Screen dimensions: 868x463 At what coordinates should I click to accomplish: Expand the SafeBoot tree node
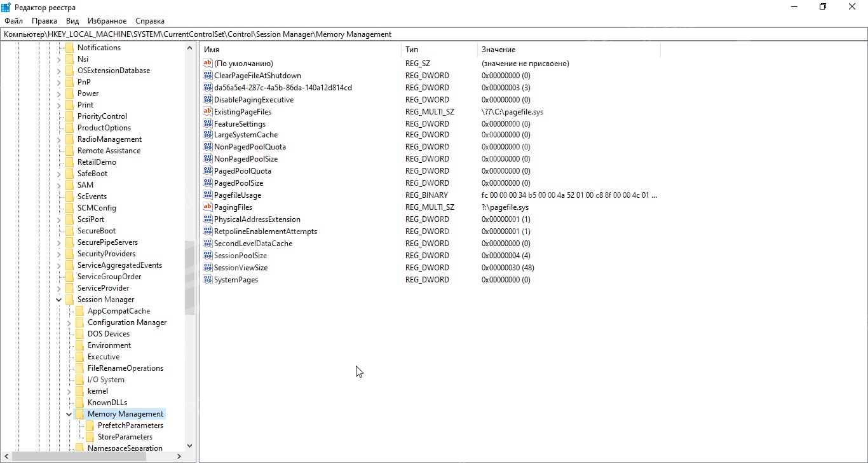tap(58, 174)
